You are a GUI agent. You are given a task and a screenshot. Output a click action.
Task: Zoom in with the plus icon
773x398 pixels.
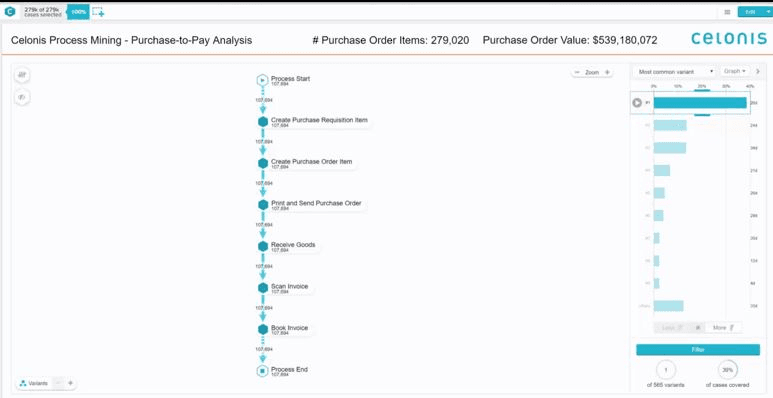(x=607, y=72)
